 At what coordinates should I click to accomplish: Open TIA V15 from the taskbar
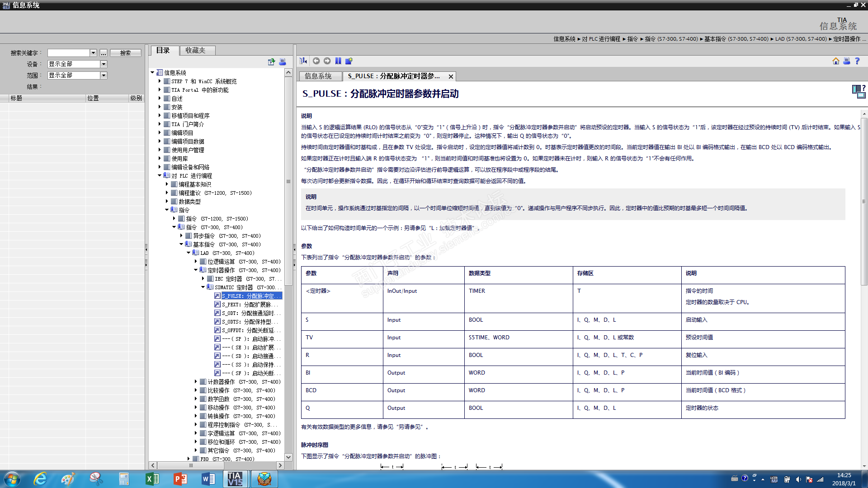[235, 479]
